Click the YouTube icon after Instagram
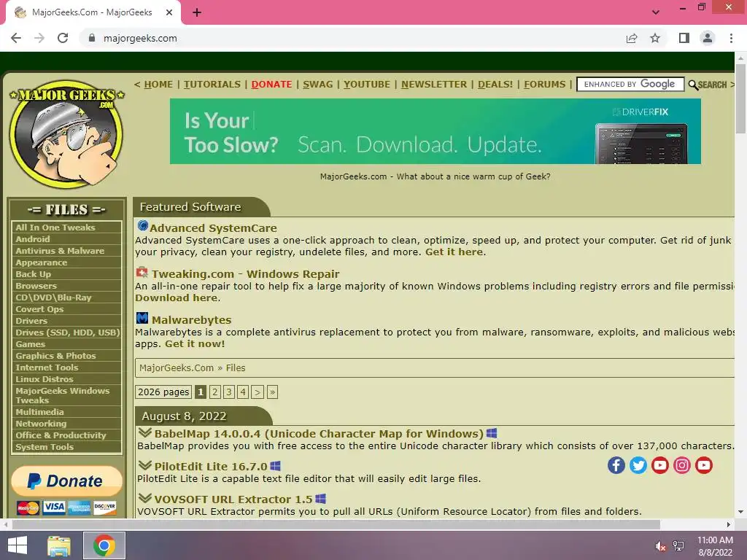 [704, 465]
